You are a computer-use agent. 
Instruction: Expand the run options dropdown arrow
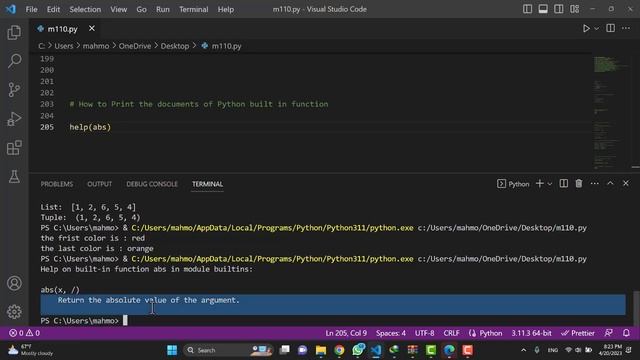pos(596,29)
